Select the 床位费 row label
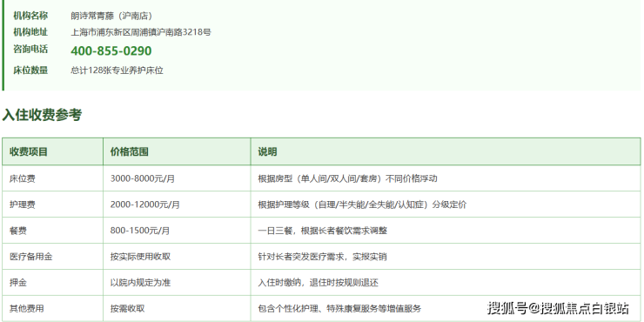This screenshot has height=322, width=644. coord(22,178)
